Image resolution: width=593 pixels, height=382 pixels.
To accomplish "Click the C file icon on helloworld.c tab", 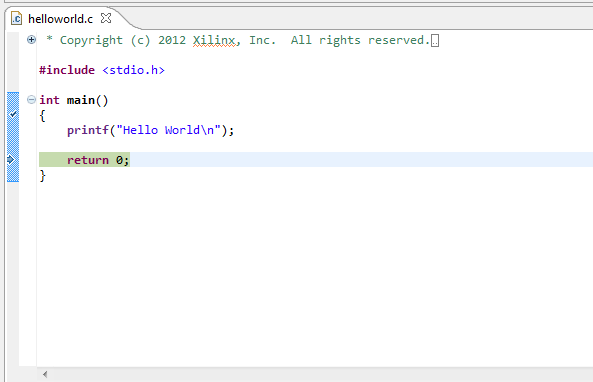I will 16,18.
